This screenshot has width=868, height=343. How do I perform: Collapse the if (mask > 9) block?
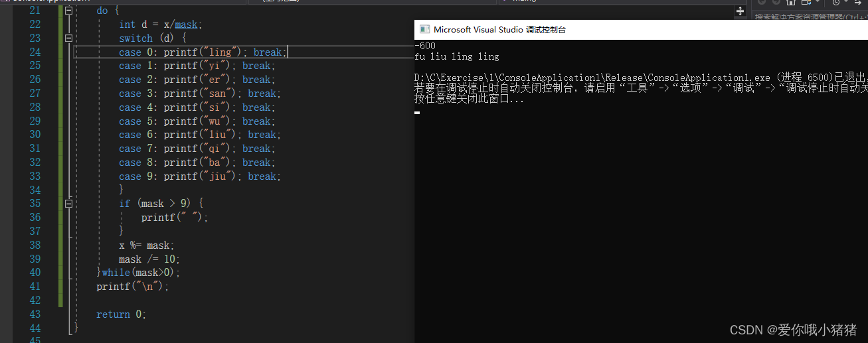(x=68, y=204)
